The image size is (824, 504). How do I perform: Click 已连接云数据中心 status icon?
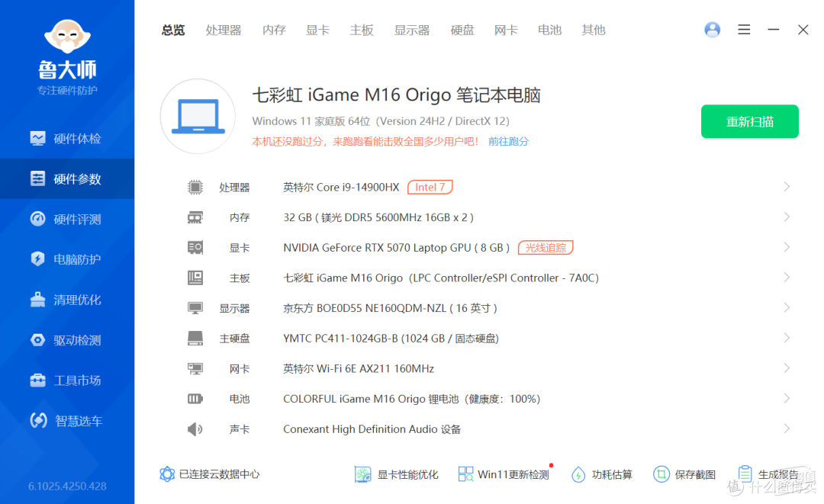coord(167,474)
